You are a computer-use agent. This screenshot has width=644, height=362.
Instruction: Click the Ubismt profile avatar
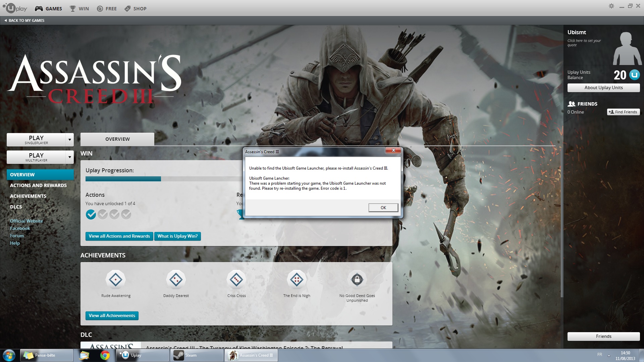[627, 48]
